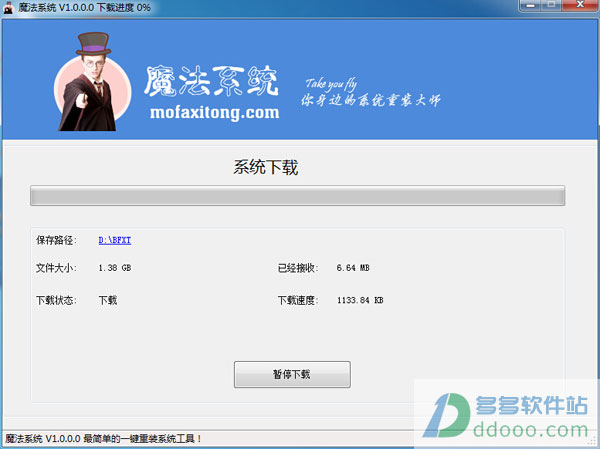Click the app icon in title bar
600x449 pixels.
pyautogui.click(x=8, y=7)
